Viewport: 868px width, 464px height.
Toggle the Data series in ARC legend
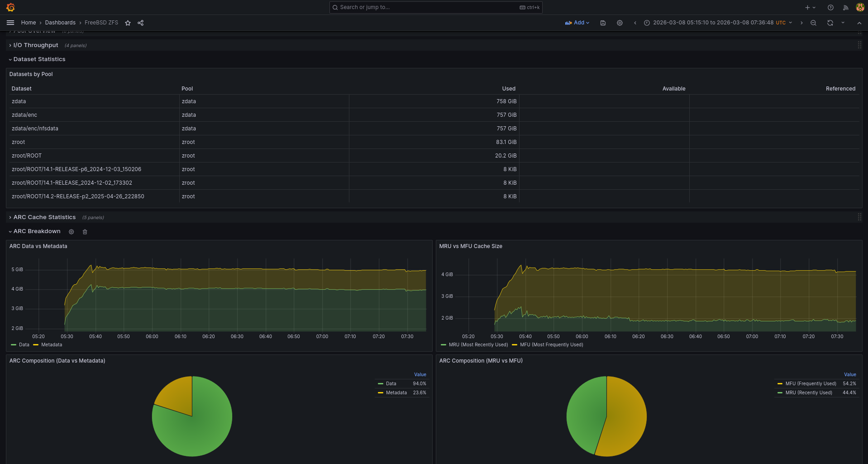[x=24, y=345]
